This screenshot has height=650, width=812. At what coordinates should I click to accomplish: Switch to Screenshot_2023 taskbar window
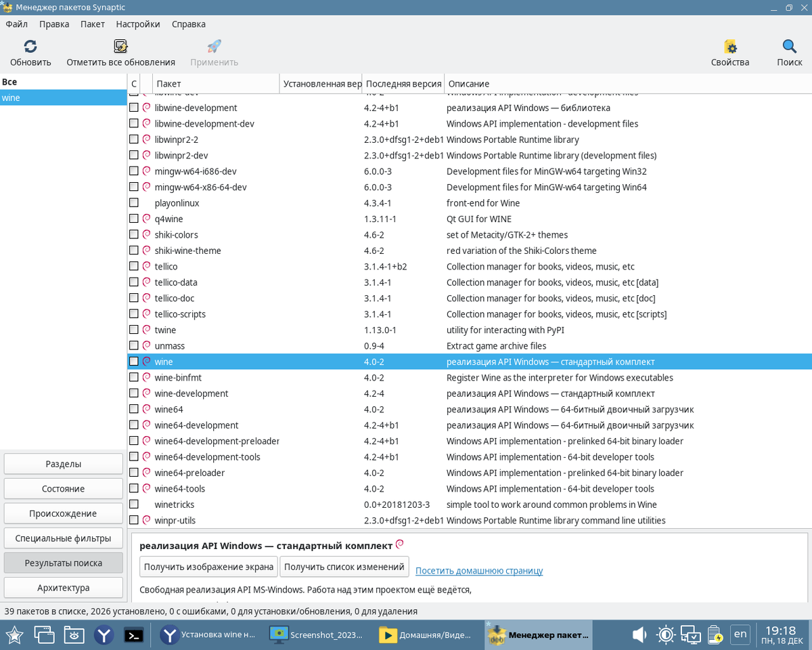click(x=317, y=634)
